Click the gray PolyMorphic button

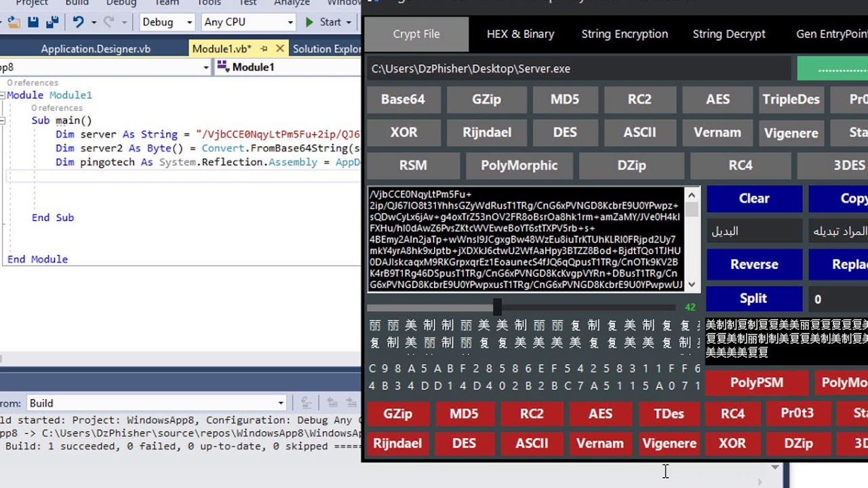point(519,165)
